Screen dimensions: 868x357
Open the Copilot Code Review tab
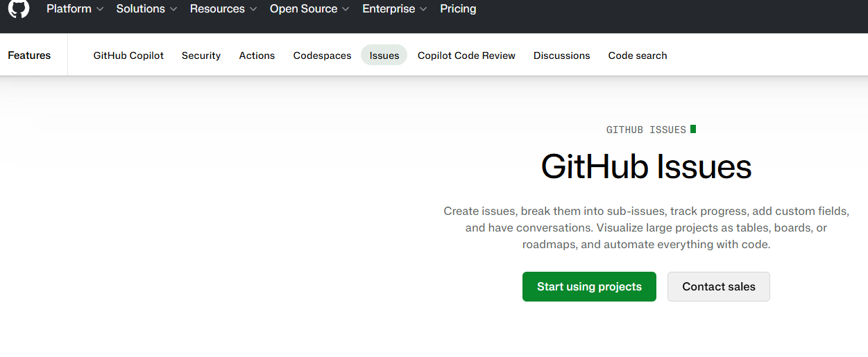click(466, 55)
